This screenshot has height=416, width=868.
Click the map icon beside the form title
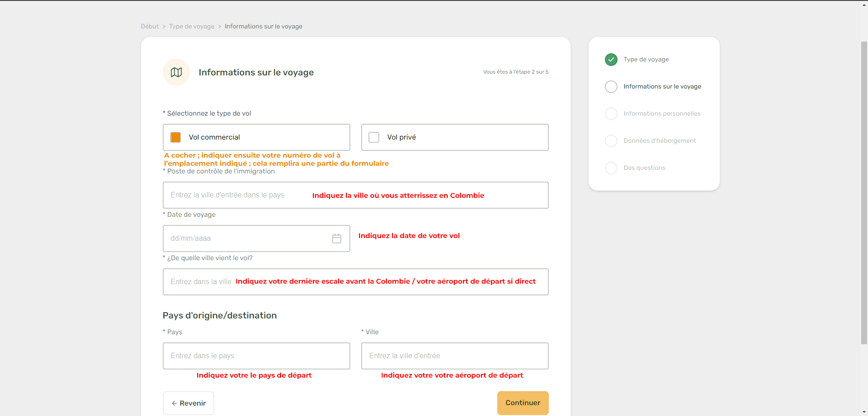pos(176,72)
